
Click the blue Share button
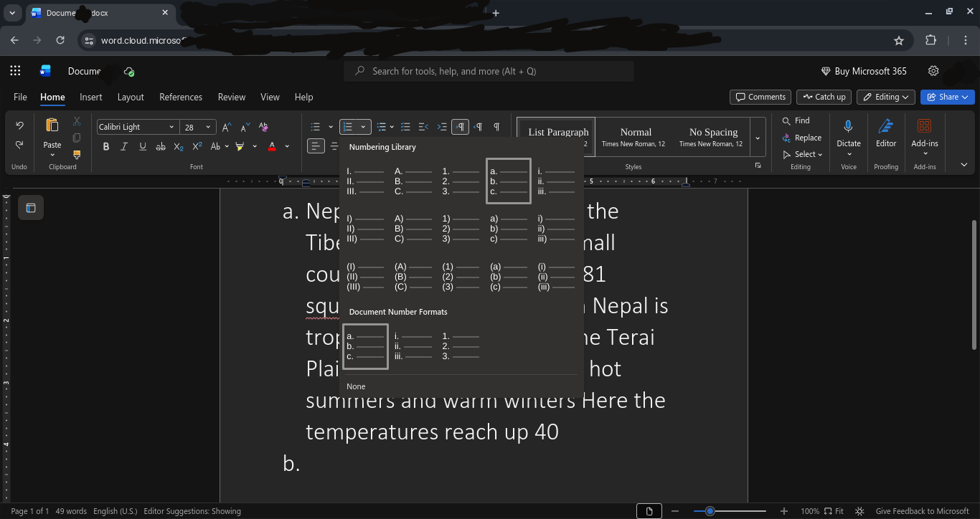coord(947,97)
